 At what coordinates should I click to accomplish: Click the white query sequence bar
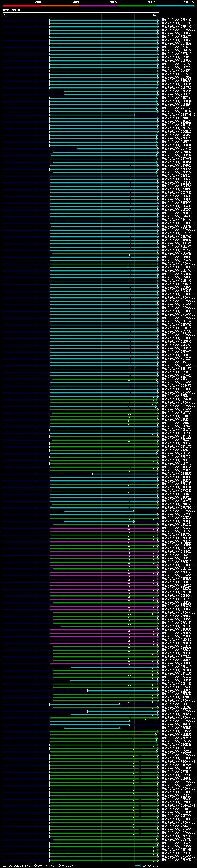coord(81,12)
